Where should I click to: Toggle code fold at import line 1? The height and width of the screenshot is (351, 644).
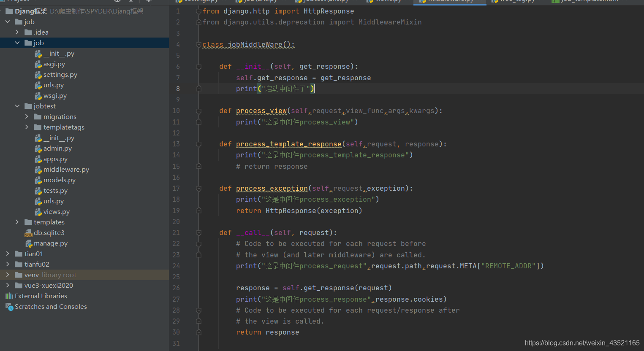pyautogui.click(x=198, y=11)
